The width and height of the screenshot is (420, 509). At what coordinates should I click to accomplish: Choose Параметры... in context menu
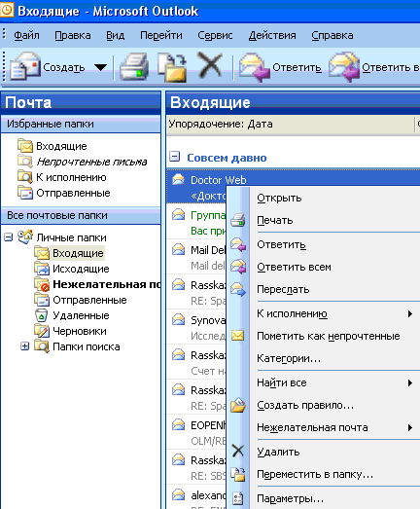click(x=325, y=498)
